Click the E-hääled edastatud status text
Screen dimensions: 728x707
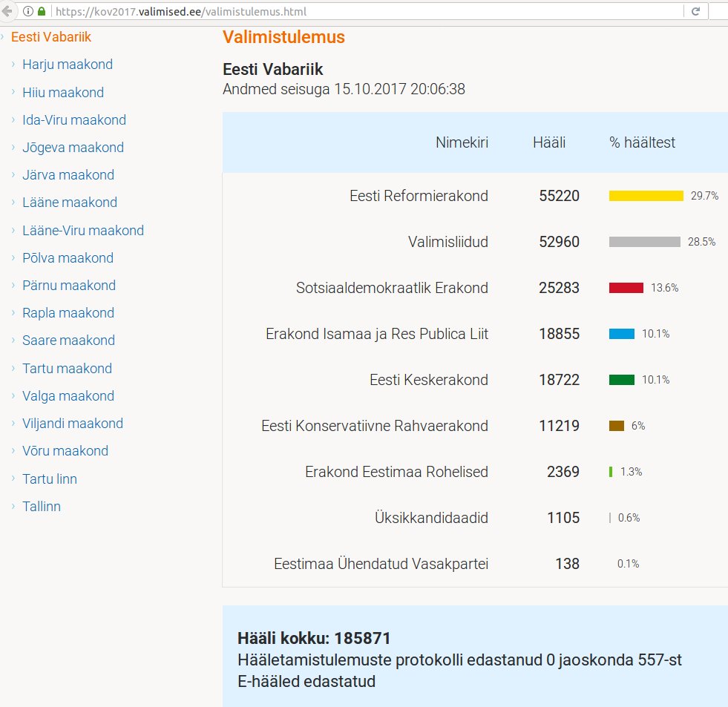(x=306, y=682)
